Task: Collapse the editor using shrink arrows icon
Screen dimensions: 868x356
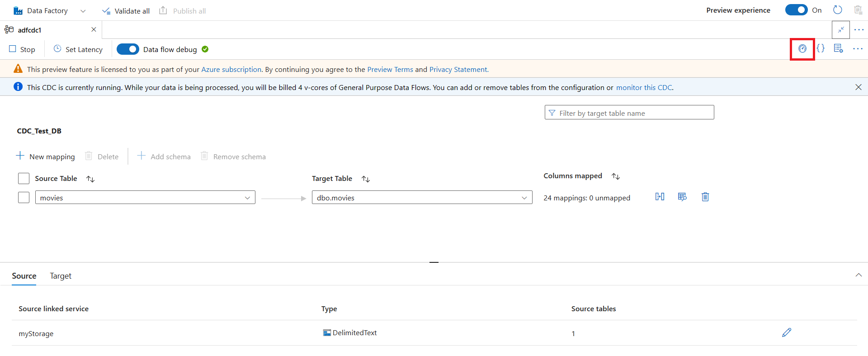Action: pyautogui.click(x=840, y=30)
